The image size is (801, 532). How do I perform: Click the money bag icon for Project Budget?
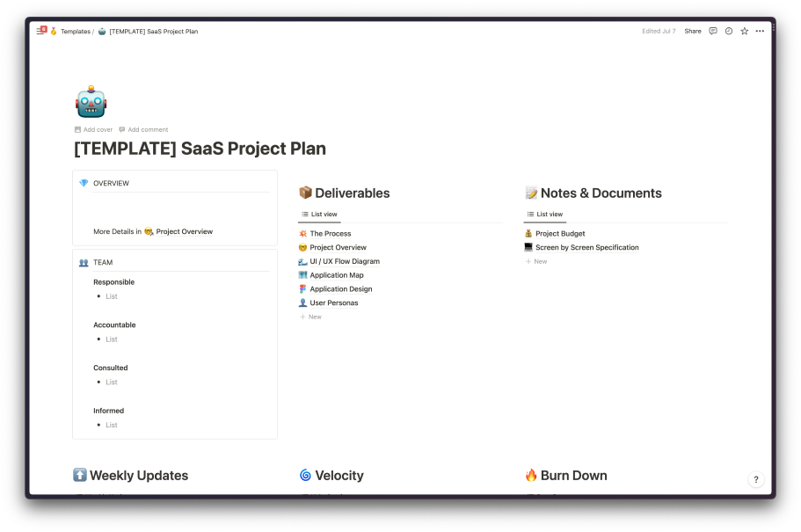528,234
